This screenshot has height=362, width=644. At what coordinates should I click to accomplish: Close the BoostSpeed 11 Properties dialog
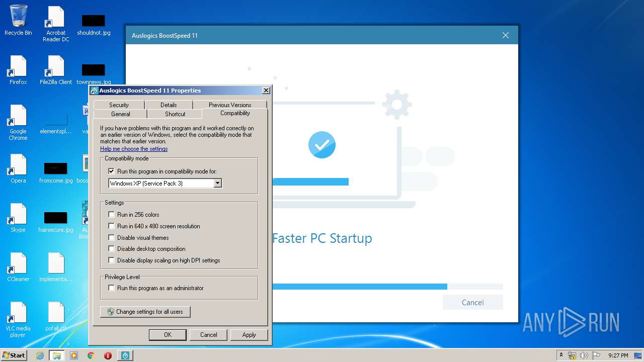click(x=266, y=90)
